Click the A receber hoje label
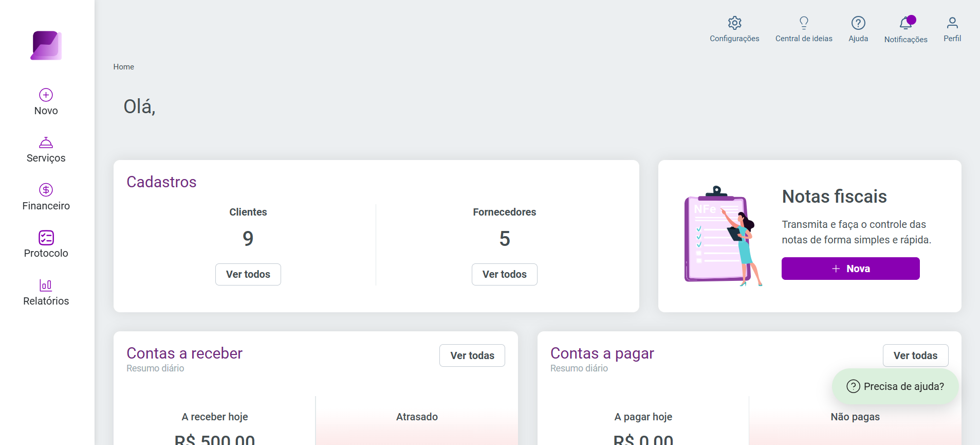This screenshot has height=445, width=980. [x=215, y=417]
